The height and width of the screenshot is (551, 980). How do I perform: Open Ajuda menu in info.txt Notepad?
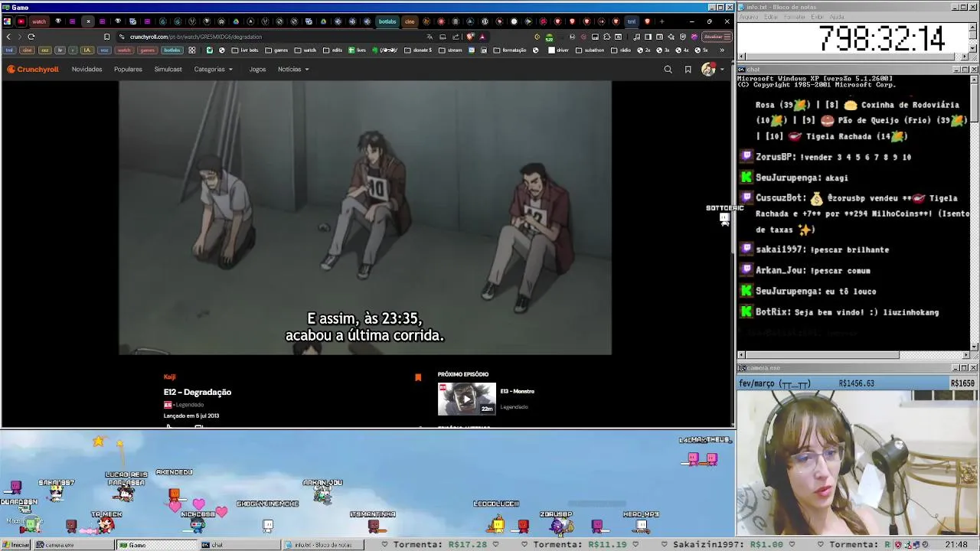click(837, 17)
